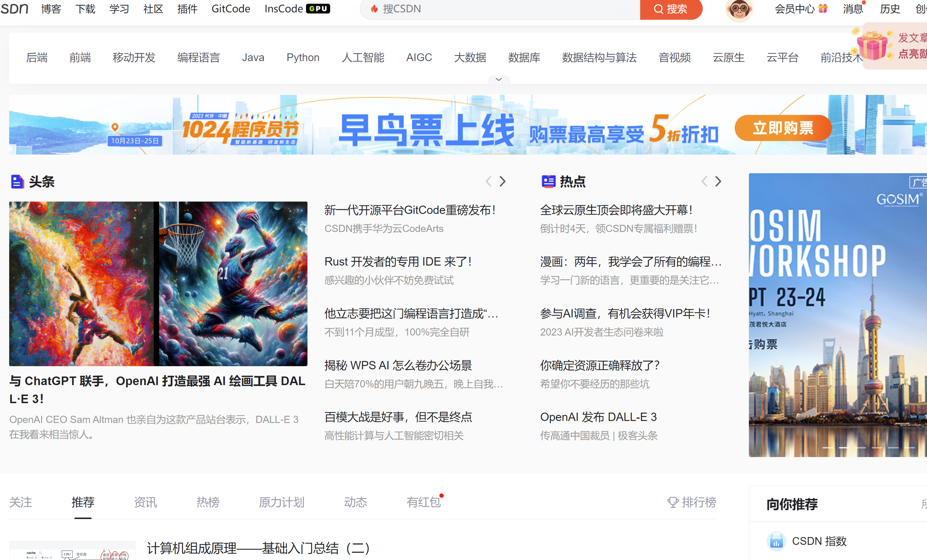Click the GPU badge next to InsCode
This screenshot has width=927, height=560.
point(318,9)
